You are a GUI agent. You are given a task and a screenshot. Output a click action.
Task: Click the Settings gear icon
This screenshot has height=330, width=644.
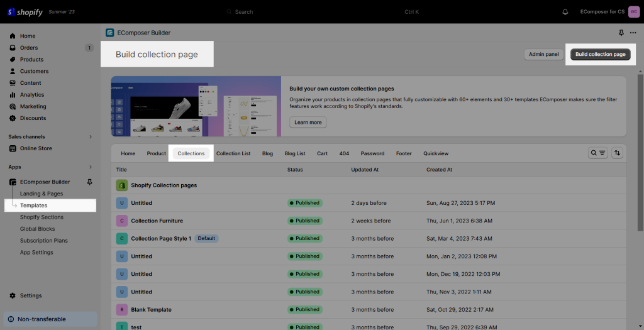click(x=13, y=295)
